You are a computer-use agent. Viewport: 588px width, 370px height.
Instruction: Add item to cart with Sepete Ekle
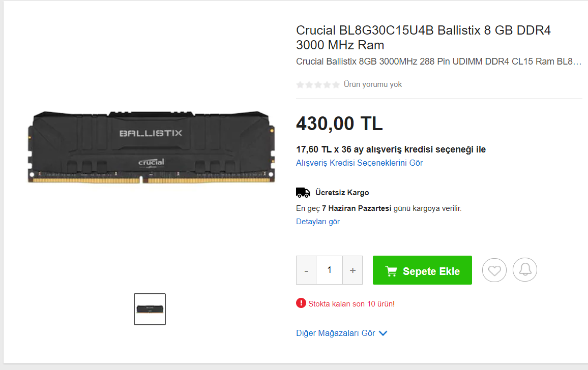point(422,270)
